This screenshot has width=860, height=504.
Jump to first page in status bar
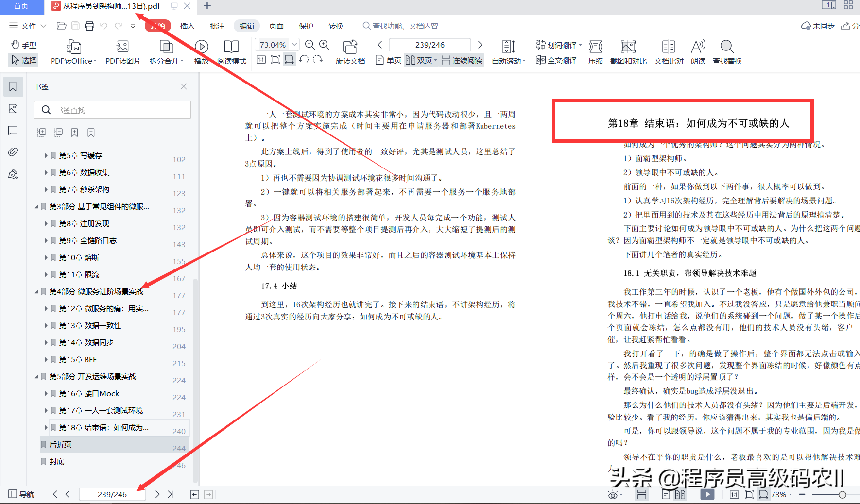point(54,494)
